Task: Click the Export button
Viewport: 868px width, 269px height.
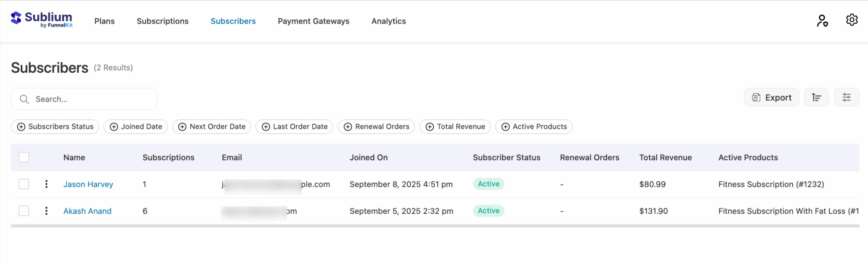Action: [x=771, y=97]
